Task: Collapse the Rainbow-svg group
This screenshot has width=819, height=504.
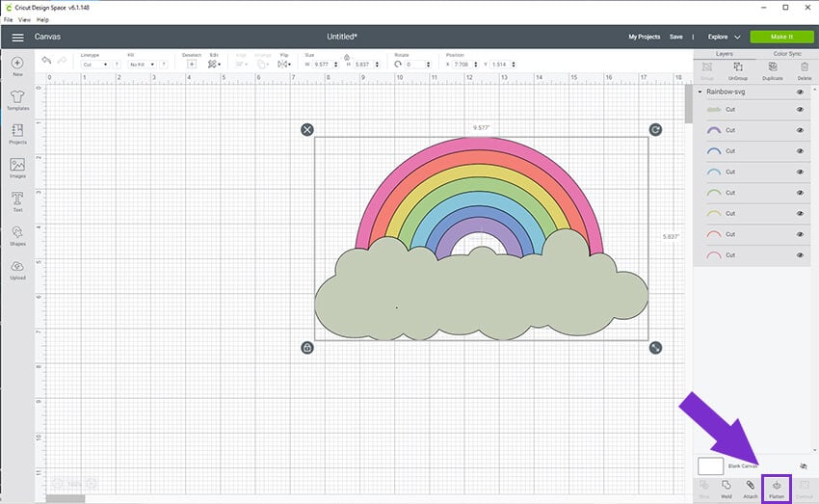Action: (x=700, y=92)
